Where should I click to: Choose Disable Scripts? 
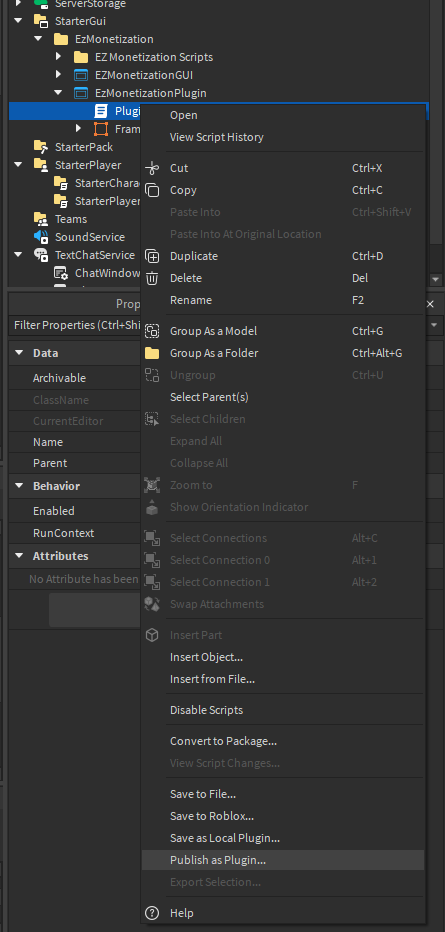pyautogui.click(x=283, y=710)
